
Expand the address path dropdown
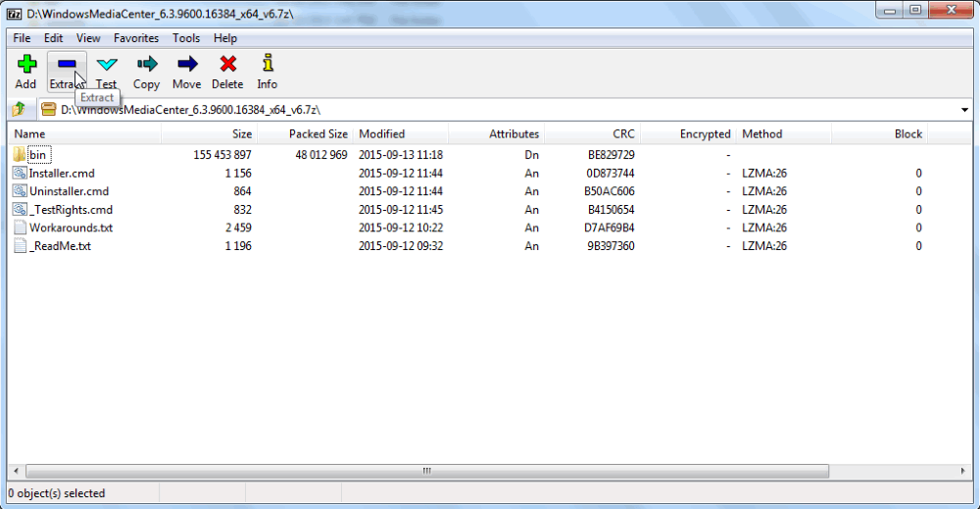pyautogui.click(x=964, y=110)
